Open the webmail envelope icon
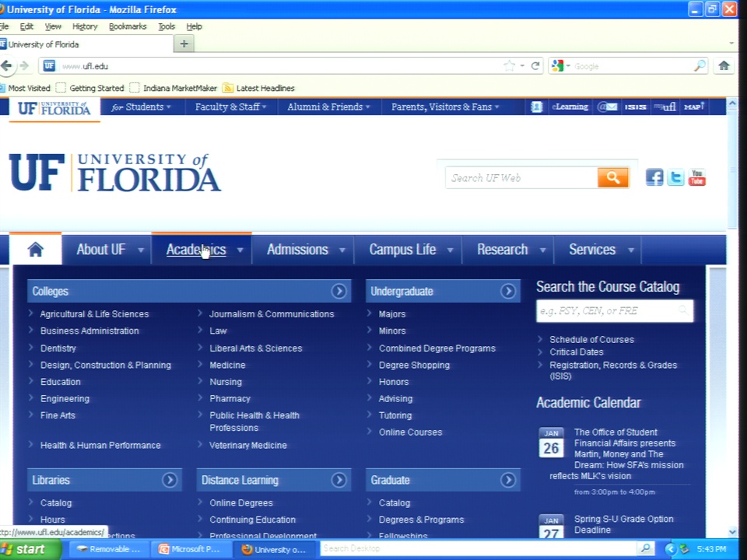Viewport: 747px width, 560px height. pos(608,107)
